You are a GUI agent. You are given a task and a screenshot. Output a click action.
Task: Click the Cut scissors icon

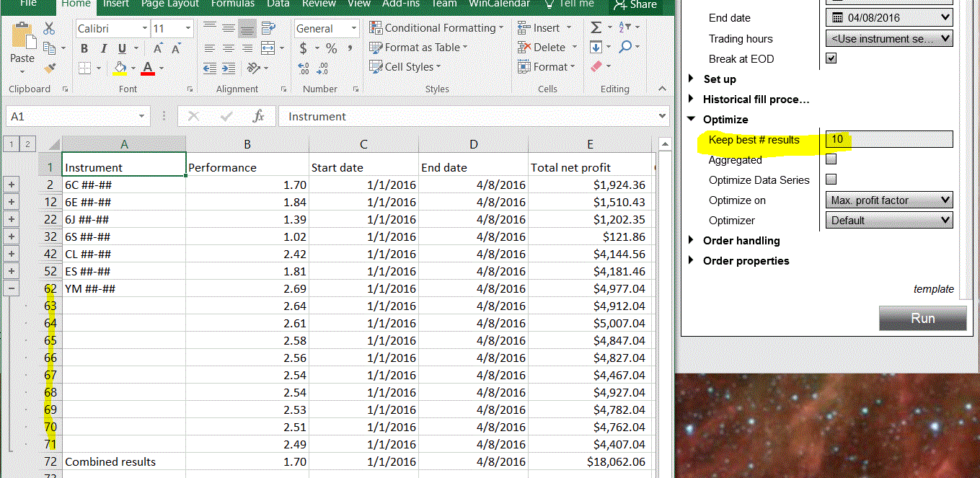pos(49,28)
